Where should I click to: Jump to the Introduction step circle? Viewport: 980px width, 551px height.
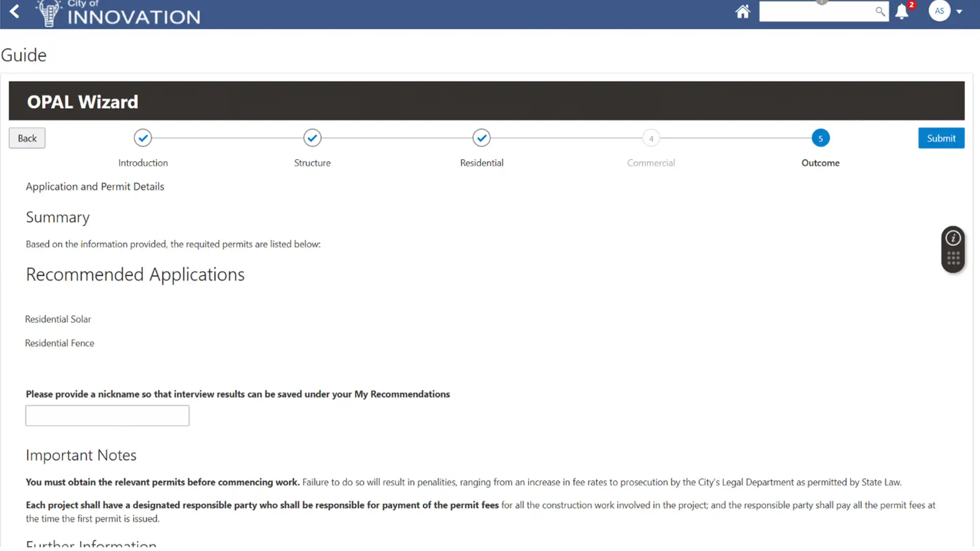[x=143, y=138]
